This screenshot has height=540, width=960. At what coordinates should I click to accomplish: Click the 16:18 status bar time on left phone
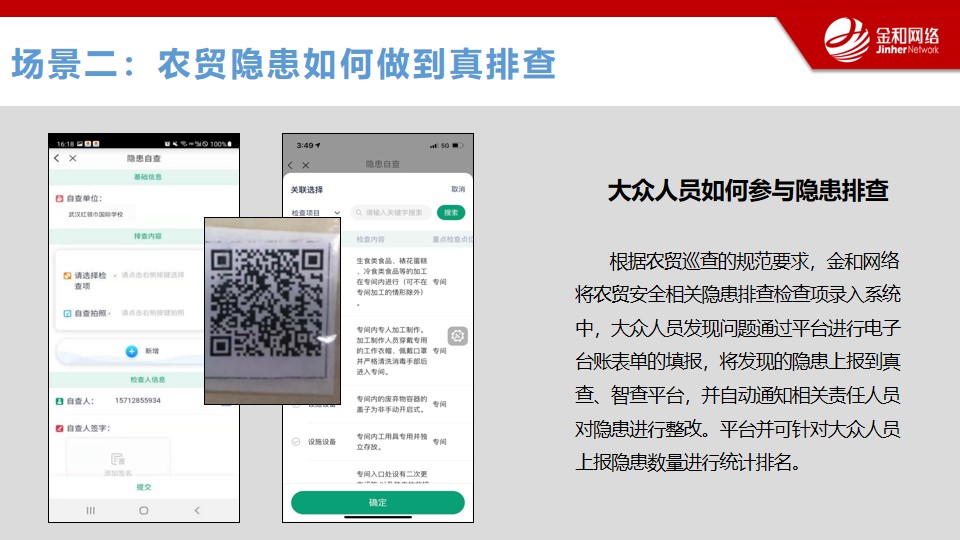(x=66, y=144)
